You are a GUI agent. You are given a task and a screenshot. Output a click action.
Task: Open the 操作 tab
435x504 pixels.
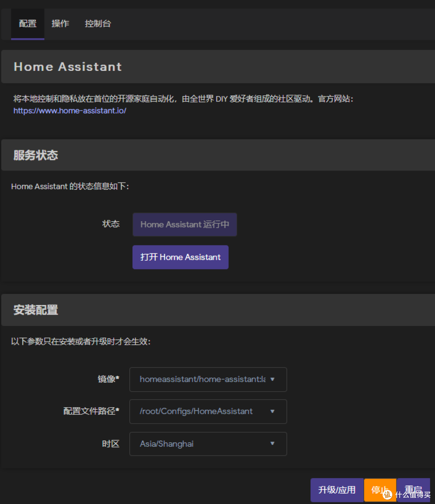point(60,24)
